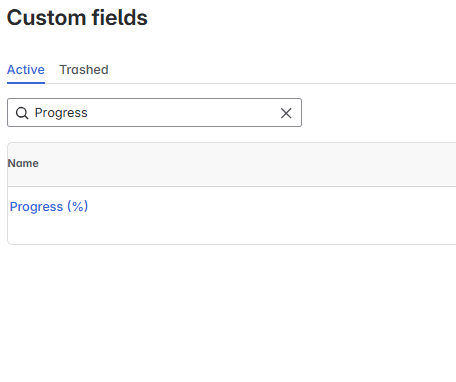Click the blue Progress (%) field name
This screenshot has width=456, height=382.
[x=49, y=206]
